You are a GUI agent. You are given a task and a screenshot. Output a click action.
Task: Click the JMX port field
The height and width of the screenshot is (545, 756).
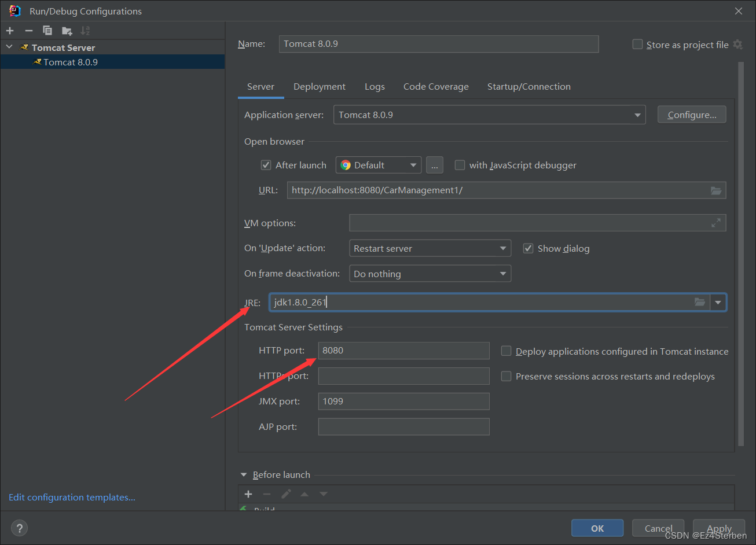click(x=403, y=401)
